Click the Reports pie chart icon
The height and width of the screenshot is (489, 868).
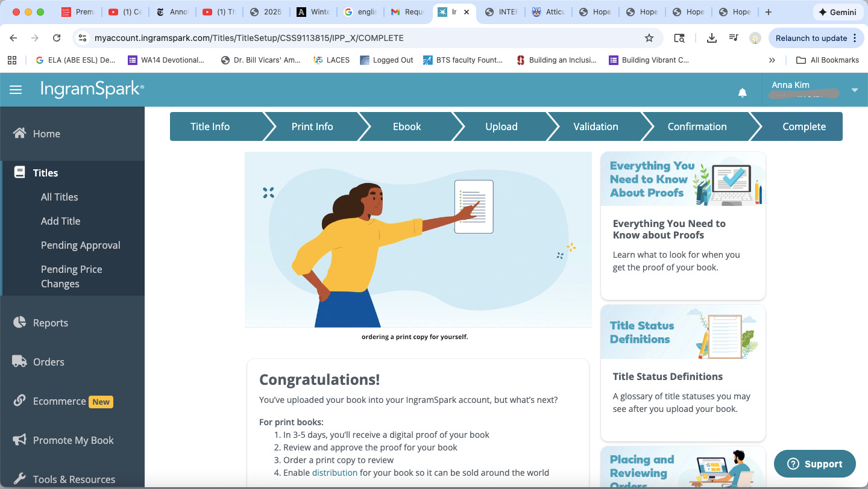click(x=20, y=322)
